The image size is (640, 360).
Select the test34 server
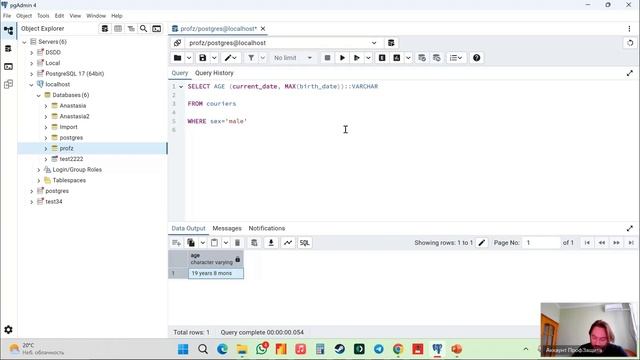click(x=54, y=202)
